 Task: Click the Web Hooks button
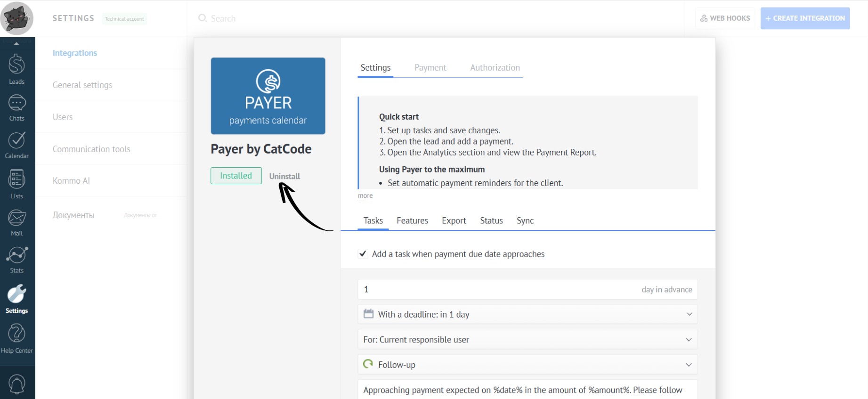(x=725, y=18)
